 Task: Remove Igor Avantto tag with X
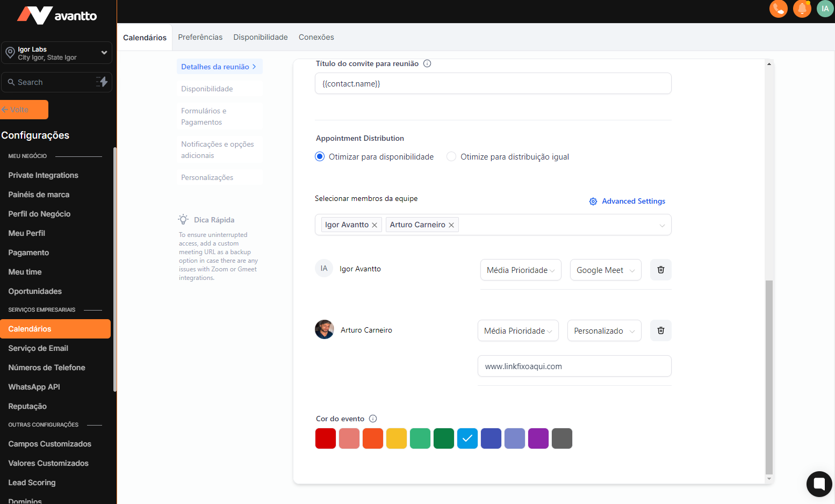click(375, 225)
